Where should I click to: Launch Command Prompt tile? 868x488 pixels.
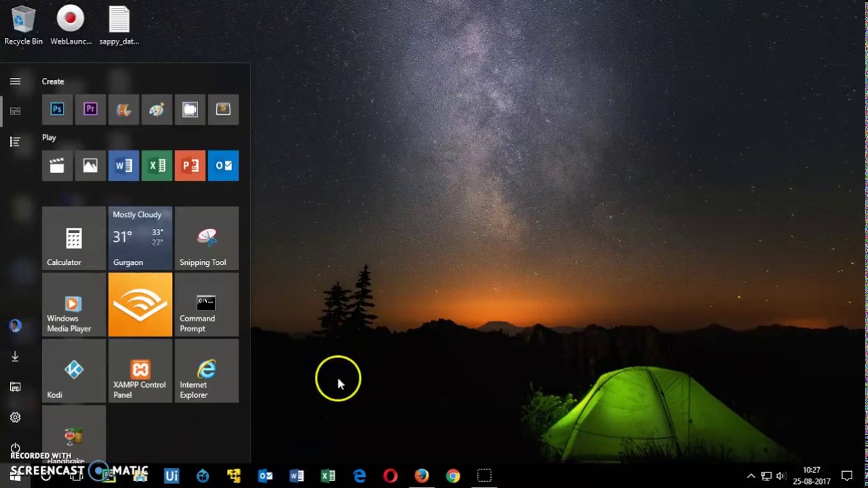click(206, 305)
